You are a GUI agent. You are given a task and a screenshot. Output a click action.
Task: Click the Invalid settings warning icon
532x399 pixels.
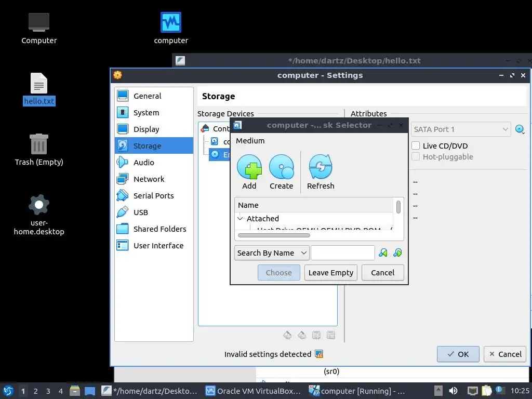pos(319,354)
